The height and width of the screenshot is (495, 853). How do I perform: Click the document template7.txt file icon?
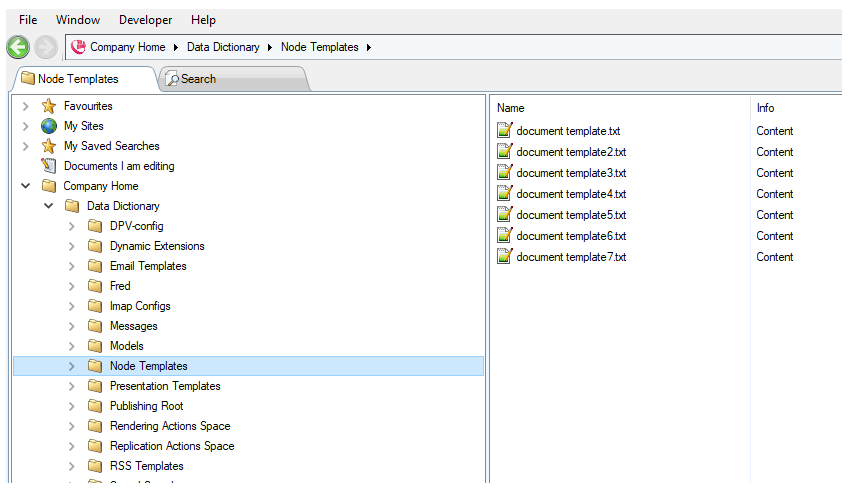coord(505,256)
